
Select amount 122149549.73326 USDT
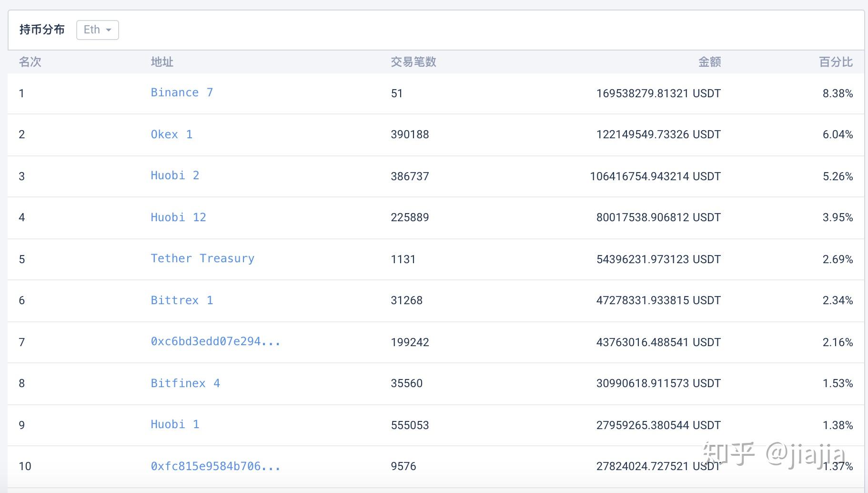coord(658,134)
